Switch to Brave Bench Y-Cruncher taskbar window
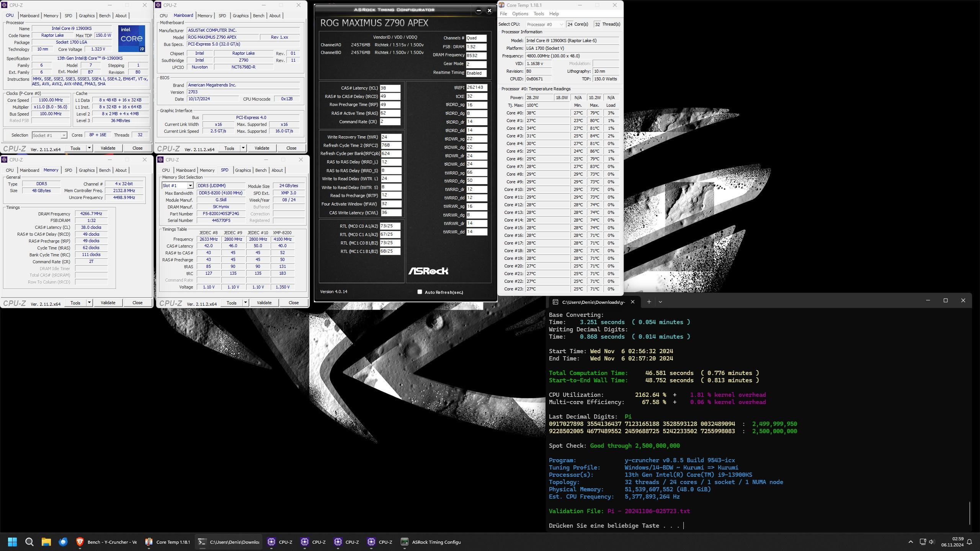The width and height of the screenshot is (980, 551). (106, 542)
